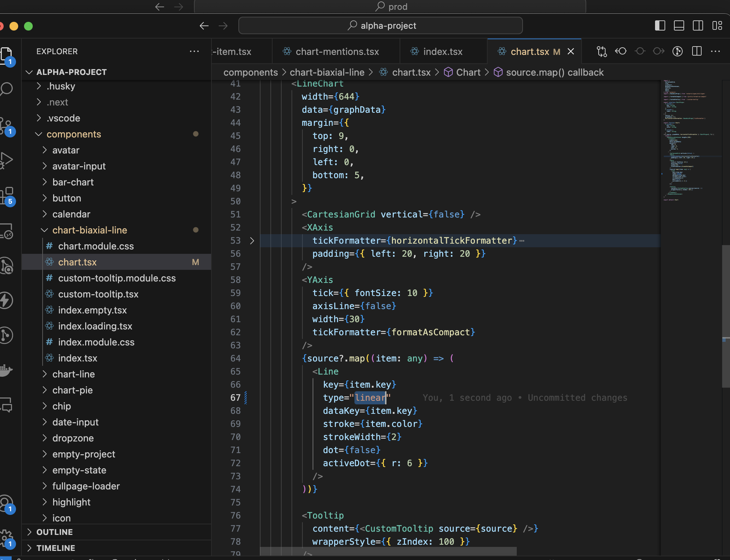Viewport: 730px width, 560px height.
Task: Click Split Editor Right icon
Action: click(697, 51)
